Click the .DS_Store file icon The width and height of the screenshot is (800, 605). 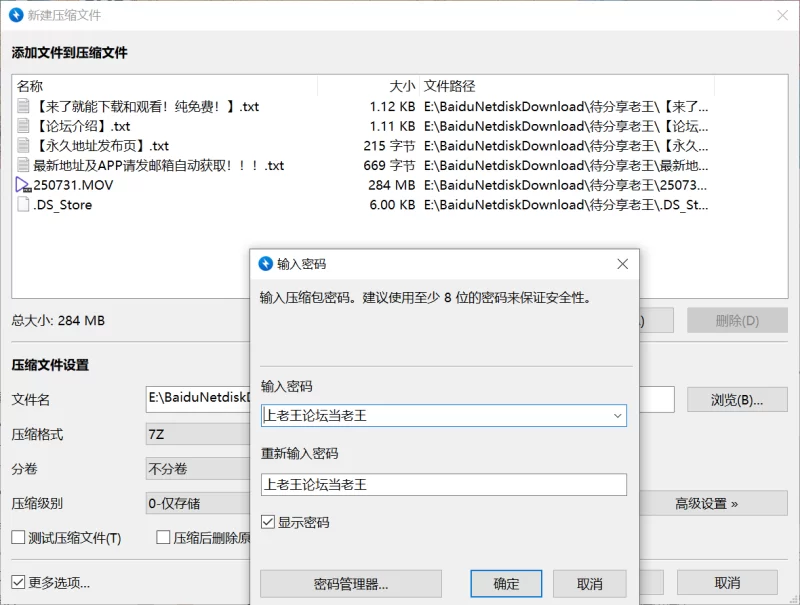pos(24,205)
